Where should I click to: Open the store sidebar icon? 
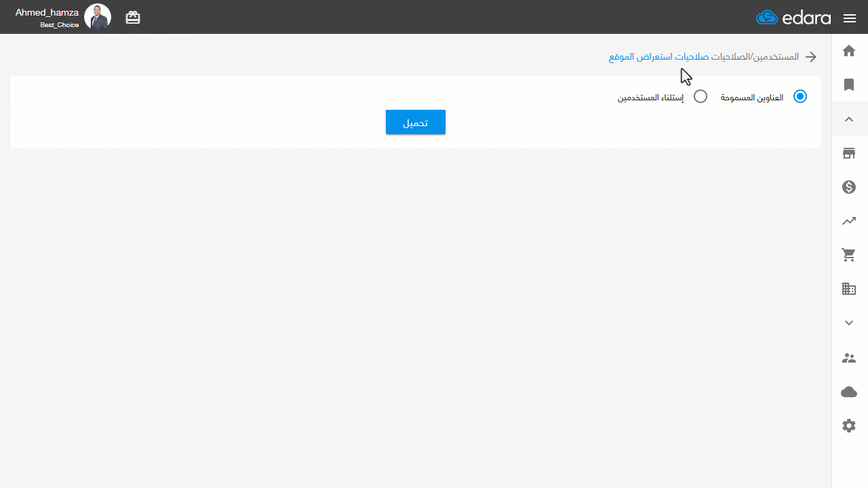[849, 153]
